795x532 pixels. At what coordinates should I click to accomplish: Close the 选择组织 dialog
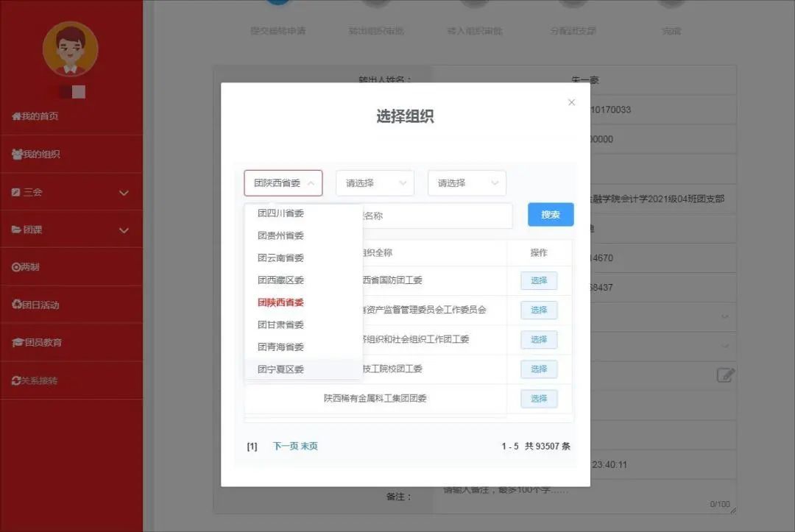pos(571,102)
